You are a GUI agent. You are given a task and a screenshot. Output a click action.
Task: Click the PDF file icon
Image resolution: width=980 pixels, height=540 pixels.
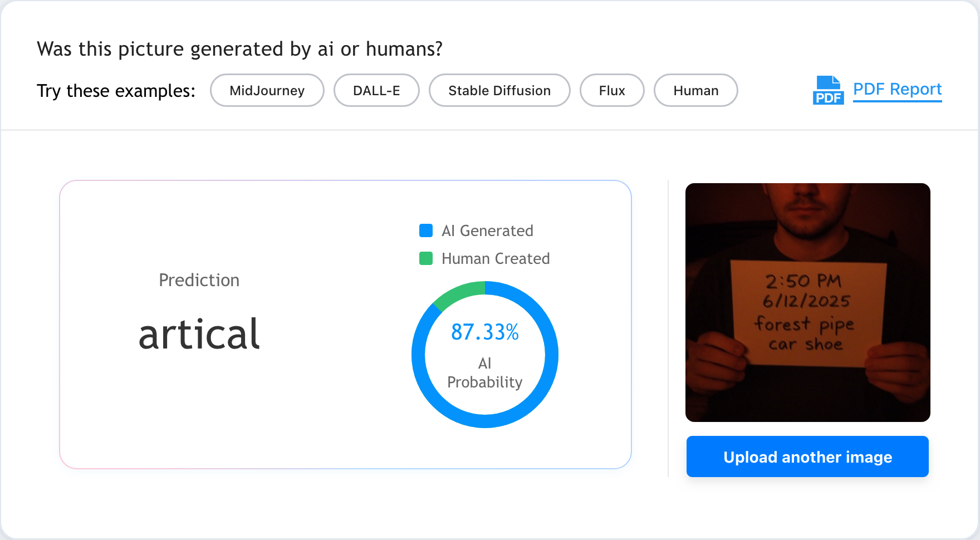[x=828, y=90]
